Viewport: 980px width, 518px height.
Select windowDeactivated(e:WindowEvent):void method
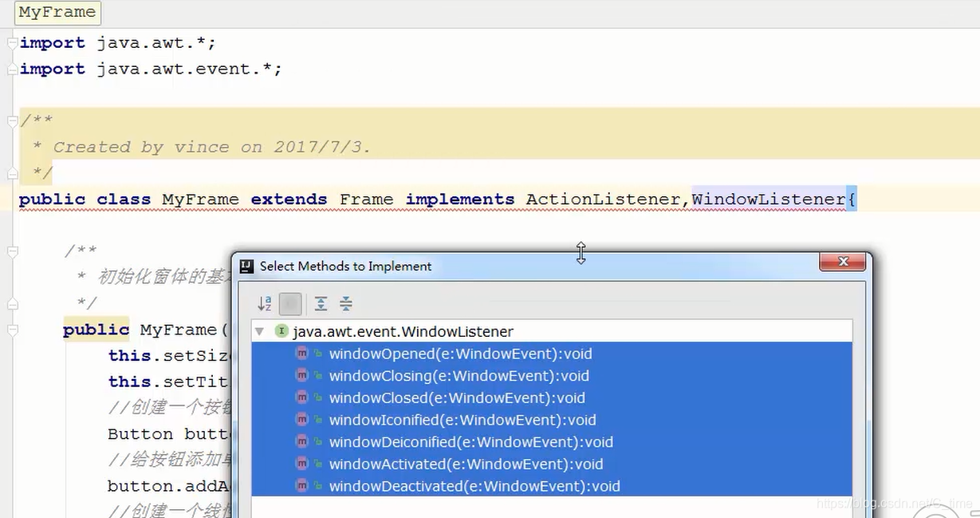point(552,486)
